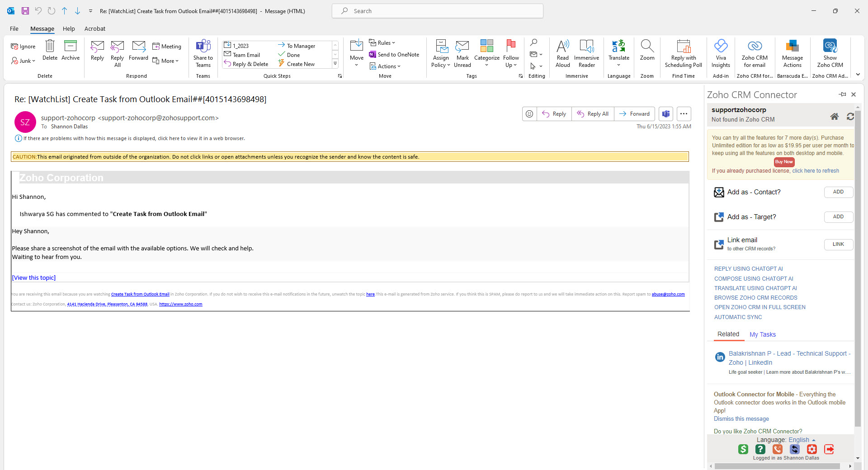
Task: Click the Search box
Action: (437, 11)
